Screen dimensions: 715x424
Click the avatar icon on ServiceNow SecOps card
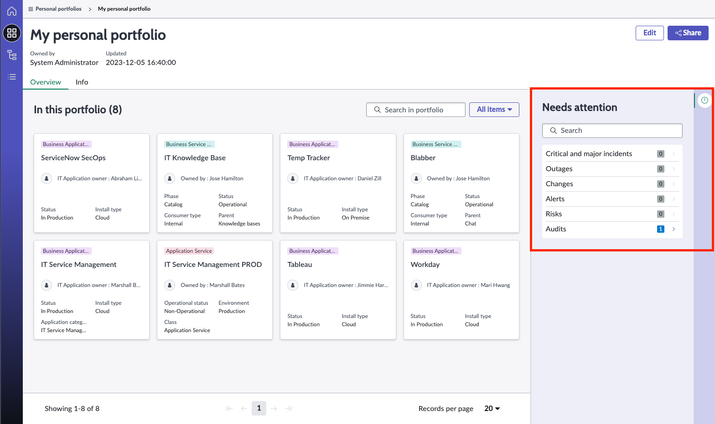click(x=47, y=178)
